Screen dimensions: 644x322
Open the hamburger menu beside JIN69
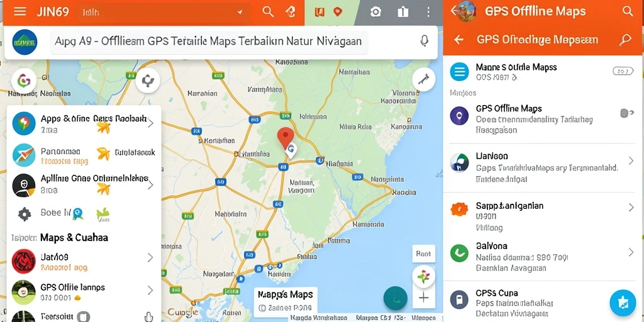[19, 11]
